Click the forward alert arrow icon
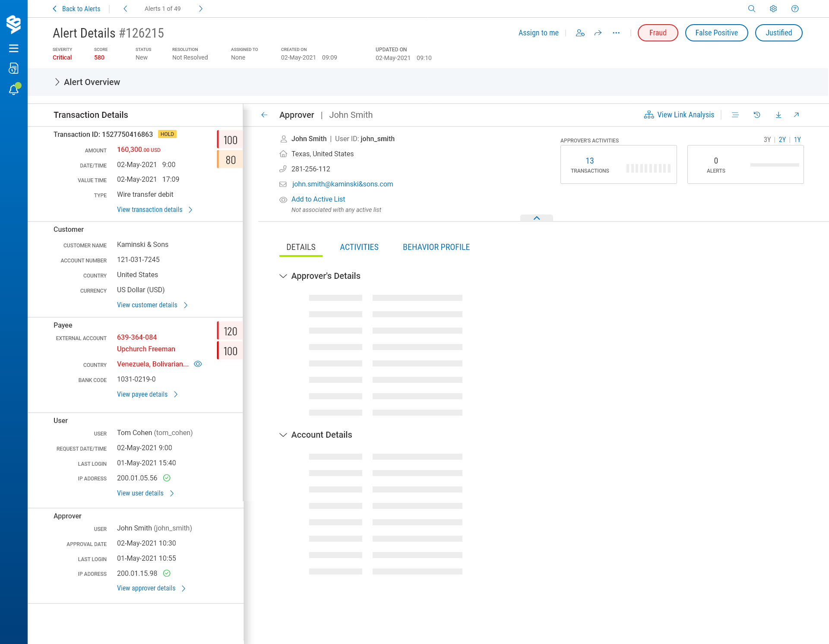The width and height of the screenshot is (829, 644). (598, 33)
